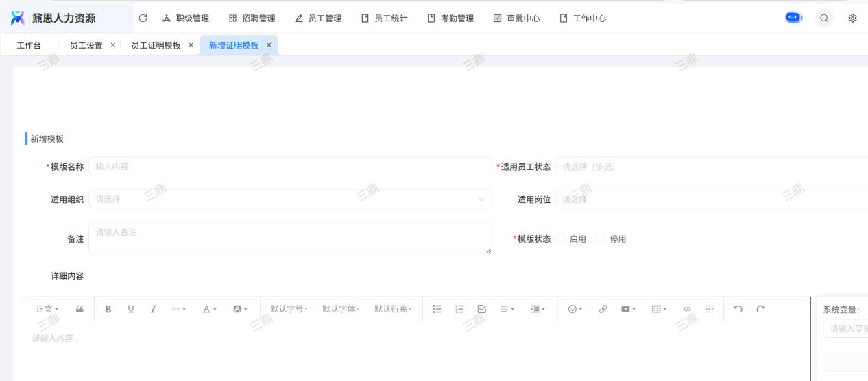Image resolution: width=868 pixels, height=381 pixels.
Task: Click the undo arrow in editor
Action: (x=738, y=309)
